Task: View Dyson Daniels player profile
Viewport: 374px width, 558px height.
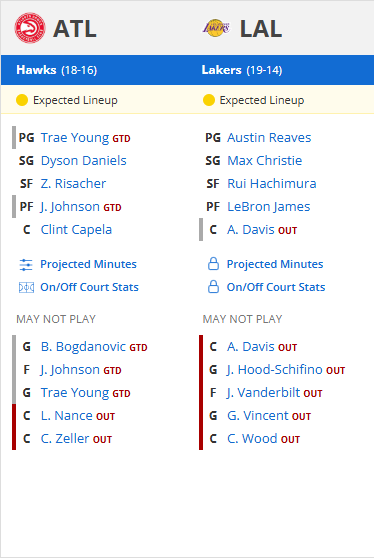Action: 84,161
